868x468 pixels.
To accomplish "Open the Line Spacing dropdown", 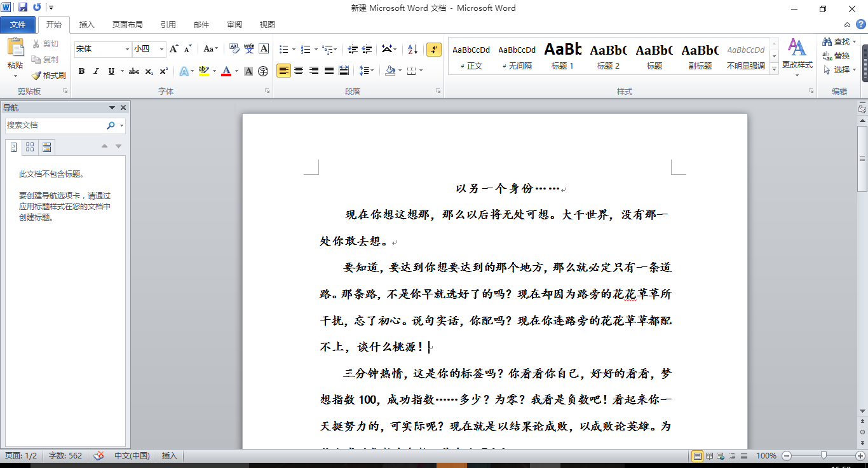I will click(x=366, y=71).
